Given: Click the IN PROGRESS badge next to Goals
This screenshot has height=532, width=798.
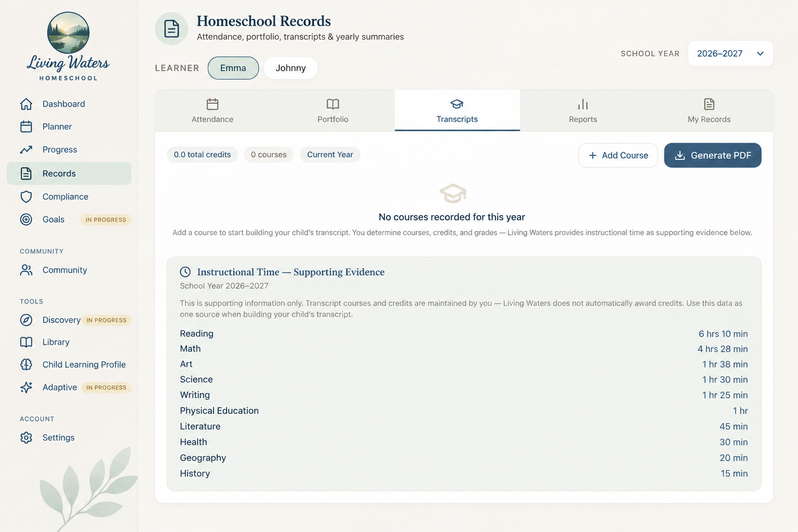Looking at the screenshot, I should 106,220.
